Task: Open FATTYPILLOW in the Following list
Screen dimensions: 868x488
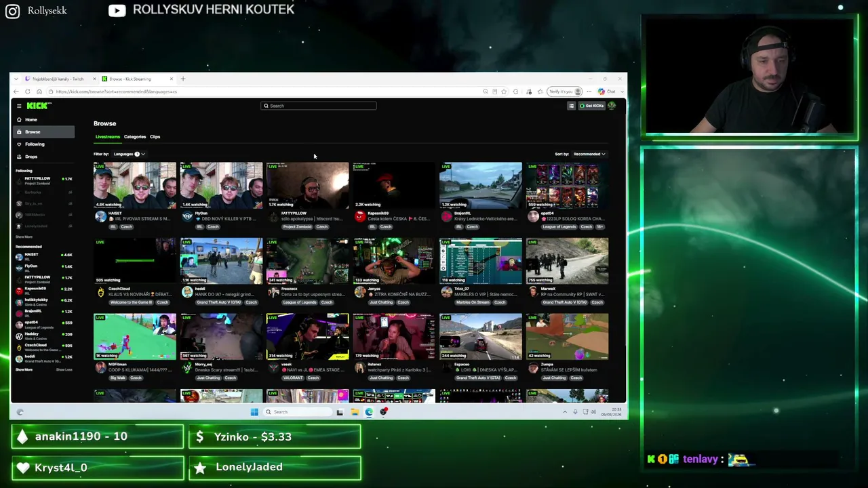Action: point(44,180)
